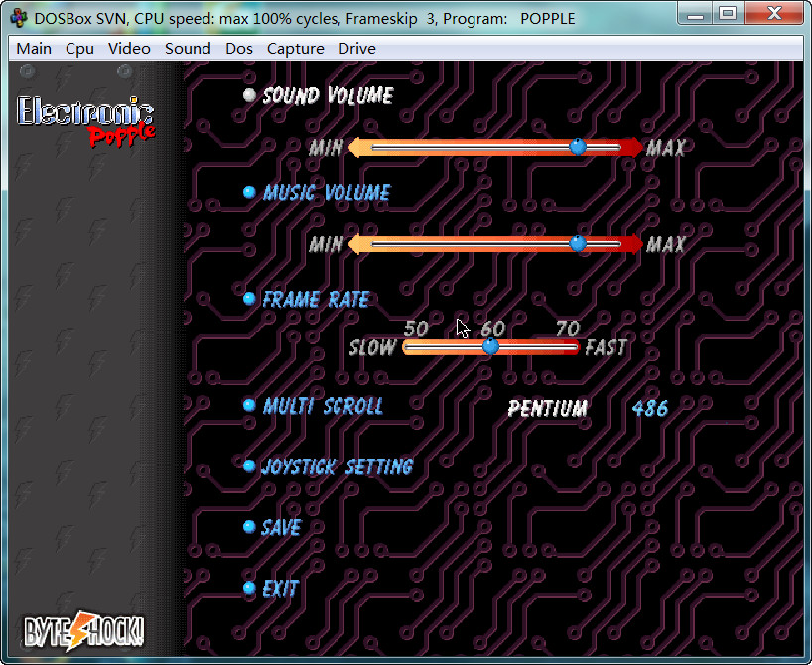The width and height of the screenshot is (812, 665).
Task: Click the blue bullet beside Joystick Setting
Action: pyautogui.click(x=249, y=466)
